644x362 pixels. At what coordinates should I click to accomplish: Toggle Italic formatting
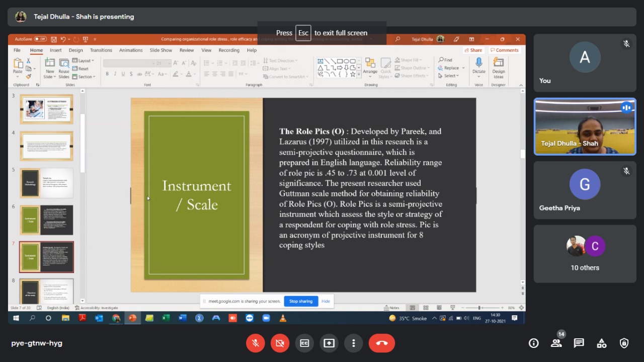pyautogui.click(x=115, y=74)
